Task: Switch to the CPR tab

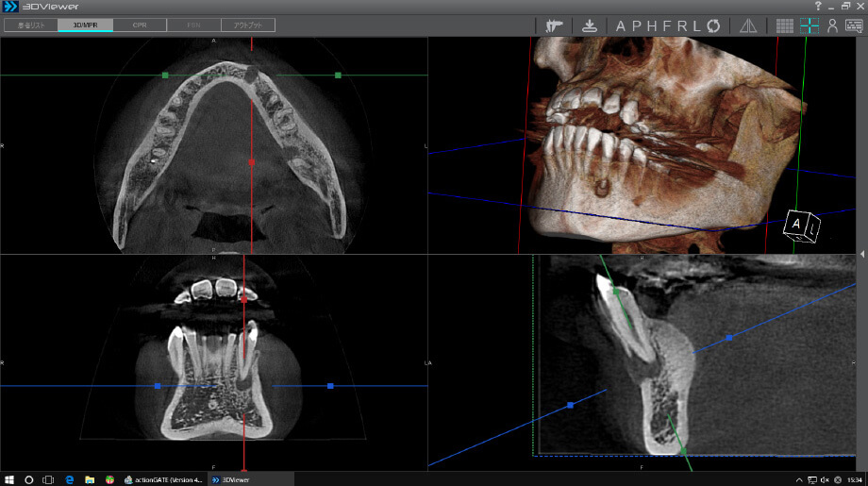Action: tap(140, 25)
